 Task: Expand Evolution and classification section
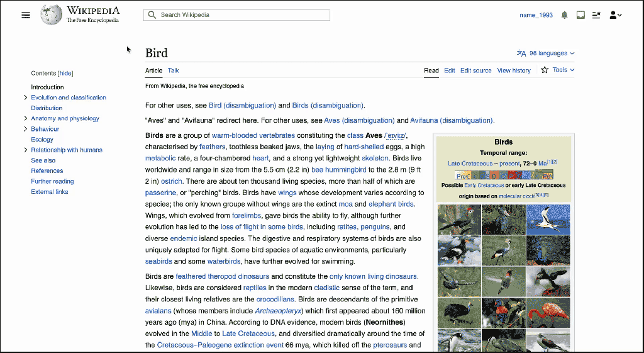(25, 98)
